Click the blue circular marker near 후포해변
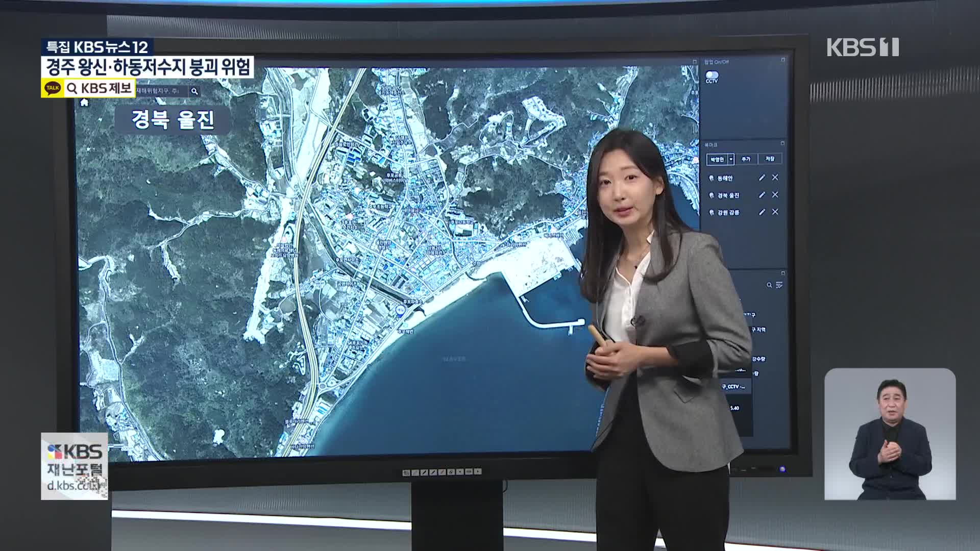The image size is (980, 551). click(x=401, y=311)
